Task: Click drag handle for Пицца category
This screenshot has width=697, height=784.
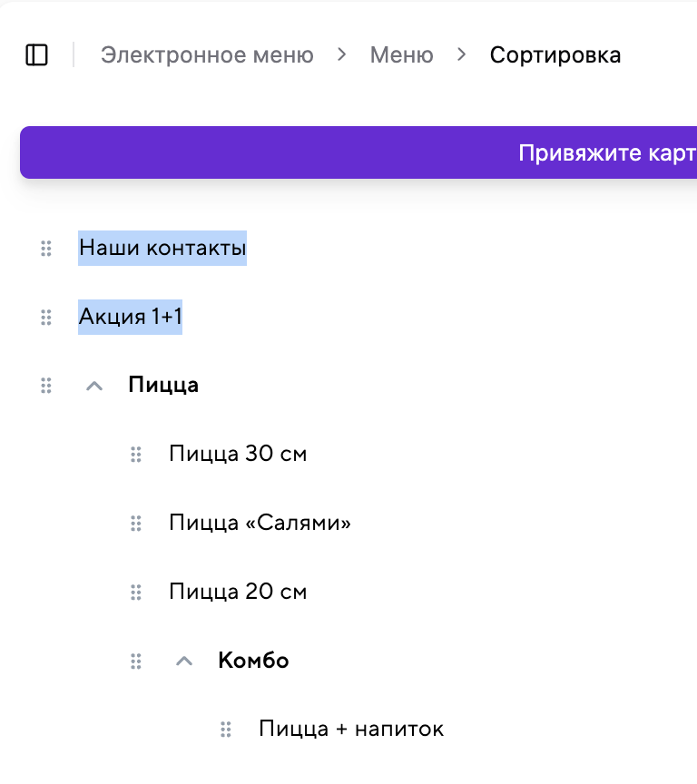Action: 46,386
